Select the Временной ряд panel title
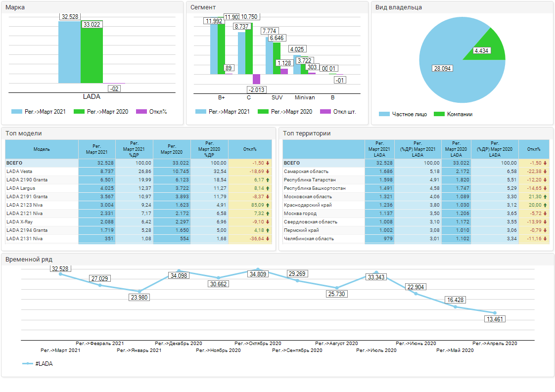Screen dimensions: 555x392 pyautogui.click(x=29, y=259)
